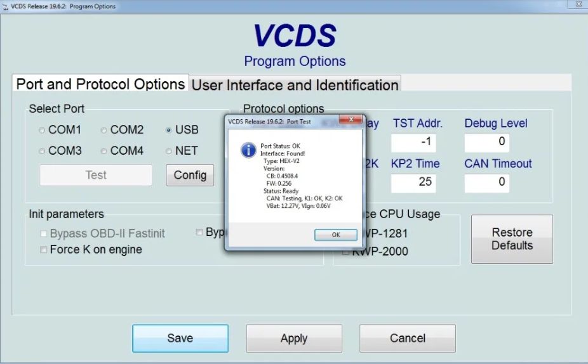Click the CAN Timeout input field
Image resolution: width=588 pixels, height=364 pixels.
[x=487, y=183]
